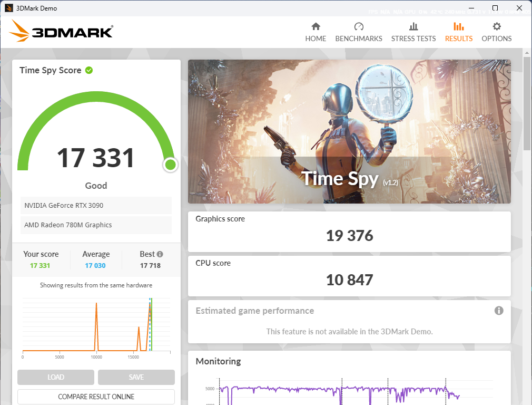Image resolution: width=532 pixels, height=405 pixels.
Task: Click the Options gear icon
Action: coord(497,26)
